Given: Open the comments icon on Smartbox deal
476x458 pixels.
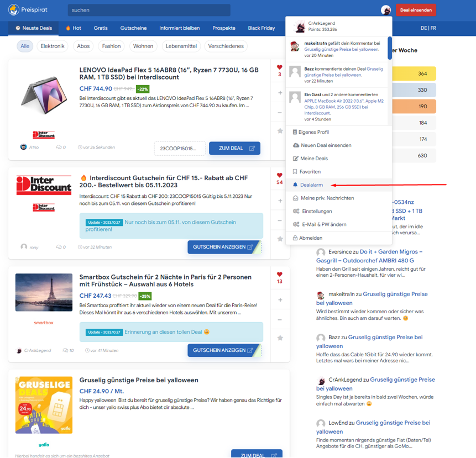Looking at the screenshot, I should point(65,350).
